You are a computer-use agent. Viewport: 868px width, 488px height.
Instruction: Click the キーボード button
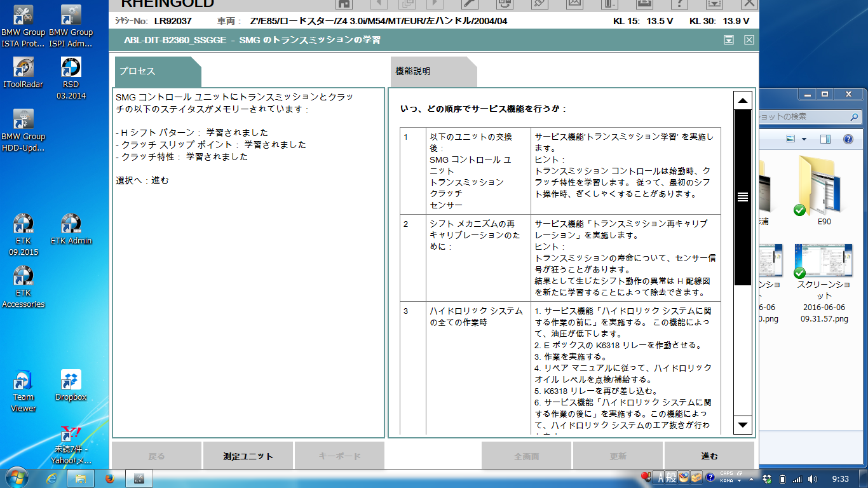click(339, 456)
